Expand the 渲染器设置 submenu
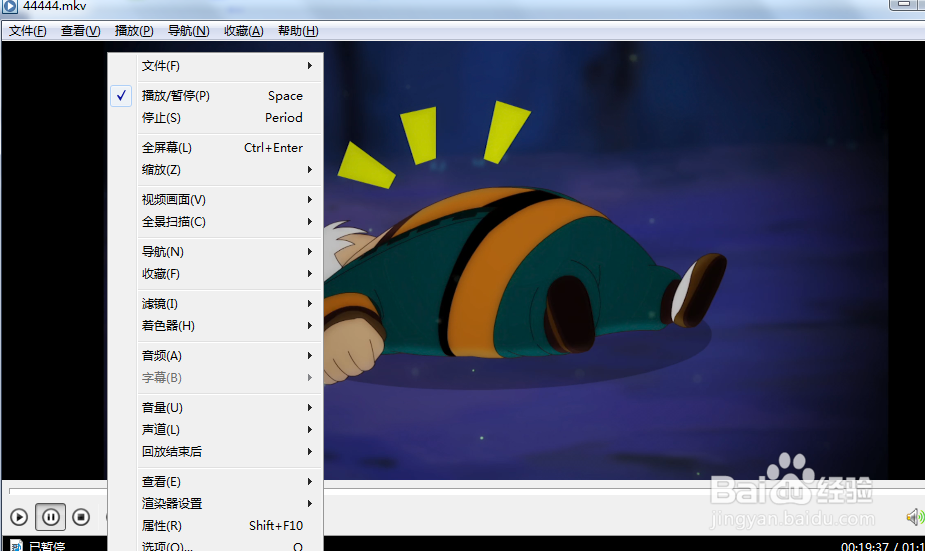 (216, 504)
